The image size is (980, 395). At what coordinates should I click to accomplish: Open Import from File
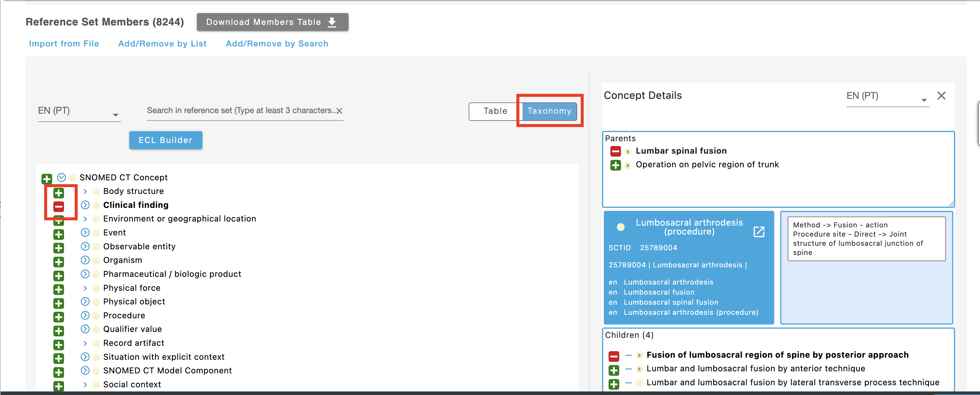click(64, 44)
